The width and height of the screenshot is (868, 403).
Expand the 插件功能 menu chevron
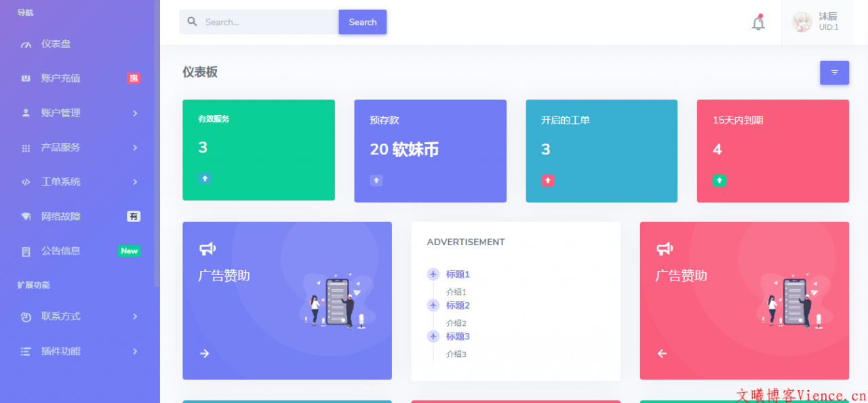(135, 352)
